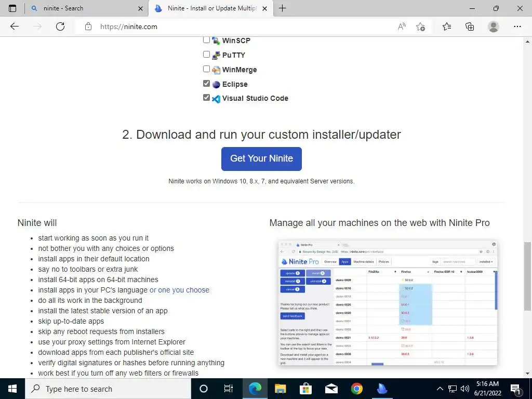
Task: Click the Visual Studio Code label
Action: [x=255, y=98]
